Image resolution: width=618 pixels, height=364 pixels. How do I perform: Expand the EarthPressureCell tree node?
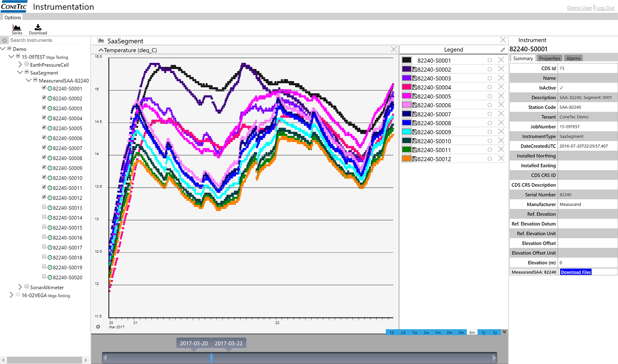(20, 64)
